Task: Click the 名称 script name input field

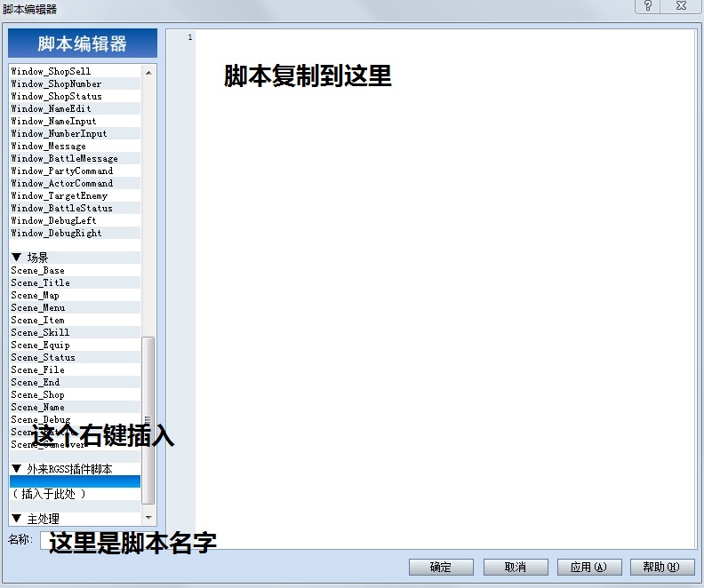Action: (98, 540)
